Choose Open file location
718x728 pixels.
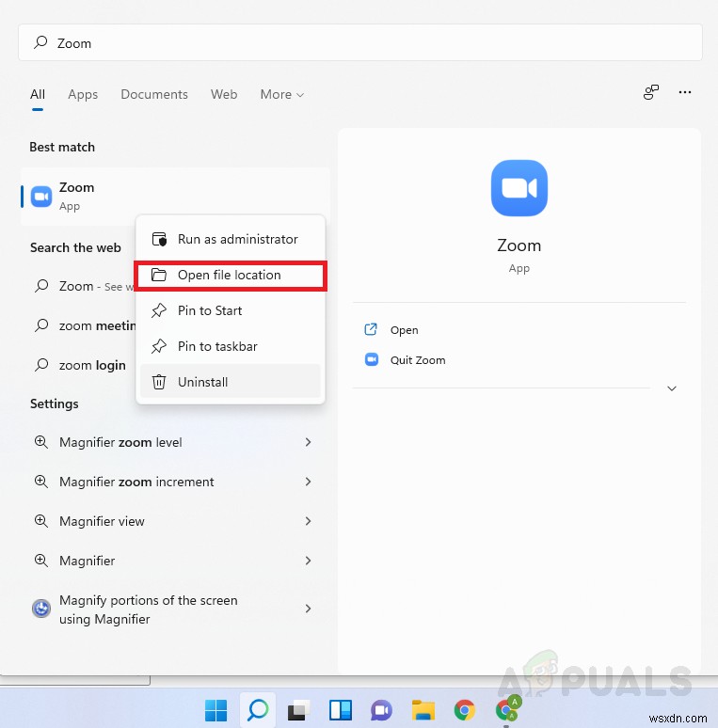click(x=231, y=276)
